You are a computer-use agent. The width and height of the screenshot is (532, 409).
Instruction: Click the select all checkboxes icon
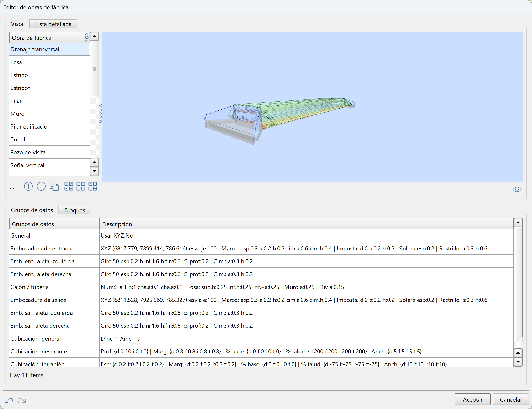(69, 186)
